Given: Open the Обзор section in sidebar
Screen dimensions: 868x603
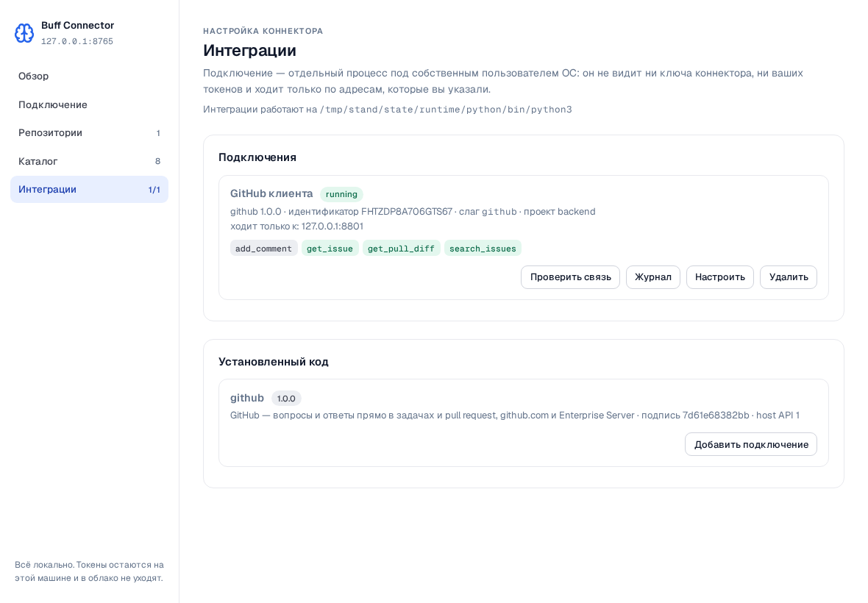Looking at the screenshot, I should point(89,76).
